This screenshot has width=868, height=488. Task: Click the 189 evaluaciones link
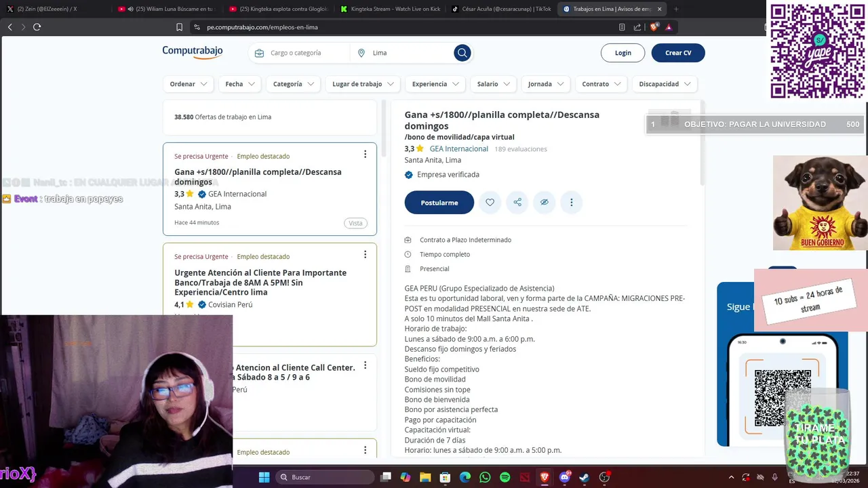tap(520, 149)
